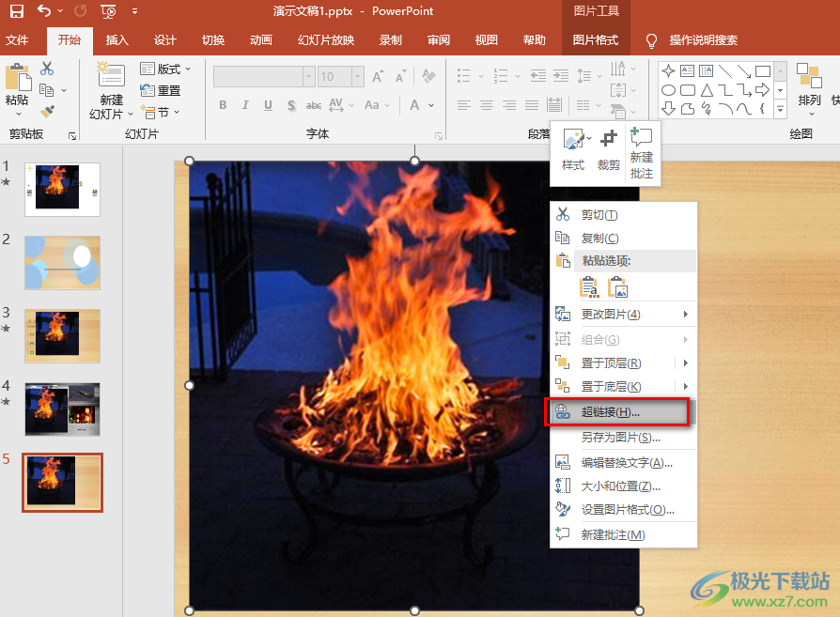Viewport: 840px width, 617px height.
Task: Select the right arrow shape in gallery
Action: point(762,90)
